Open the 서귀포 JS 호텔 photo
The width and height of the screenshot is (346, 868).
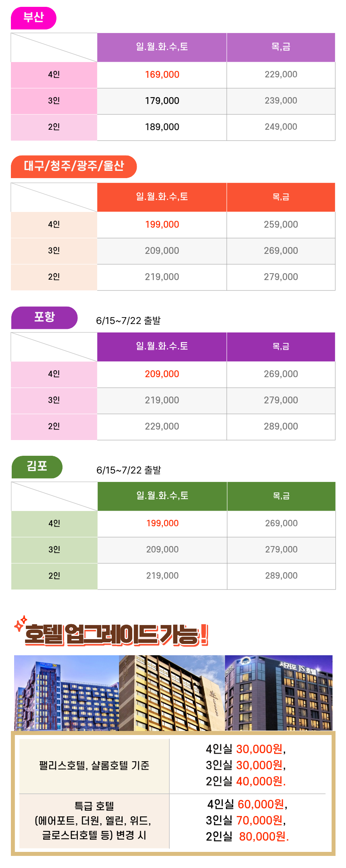click(x=279, y=693)
